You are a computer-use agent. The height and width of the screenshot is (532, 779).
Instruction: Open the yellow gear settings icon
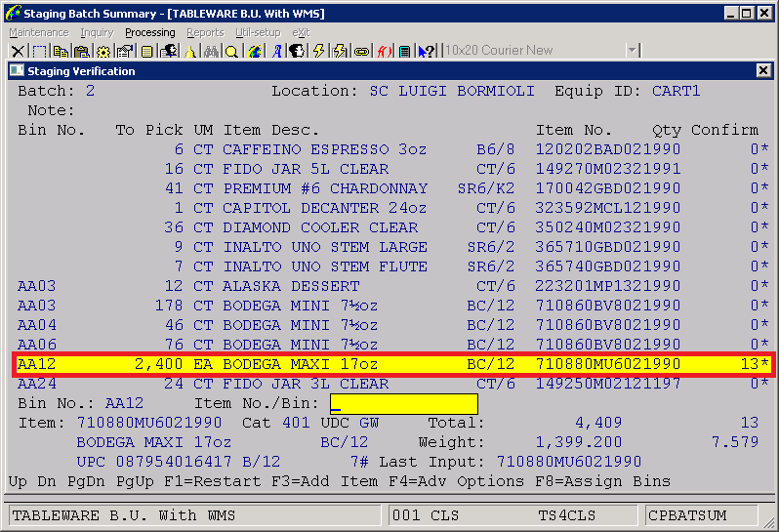pos(103,51)
